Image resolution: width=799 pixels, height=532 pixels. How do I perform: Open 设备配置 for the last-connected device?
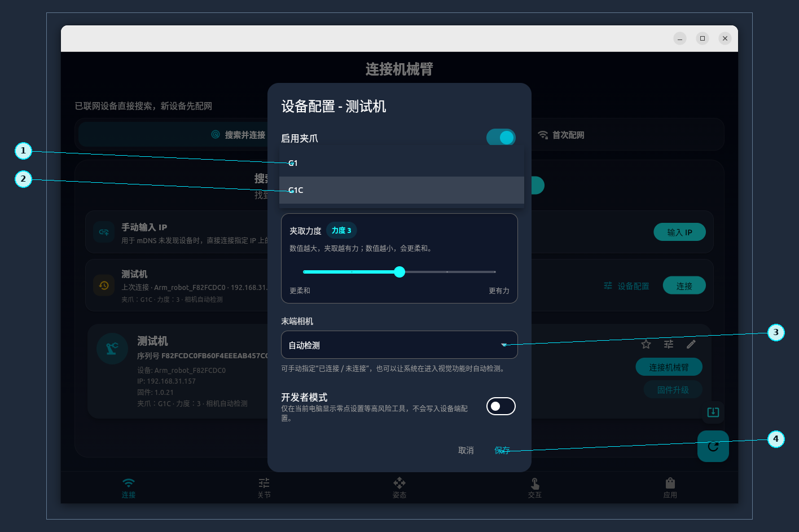626,286
